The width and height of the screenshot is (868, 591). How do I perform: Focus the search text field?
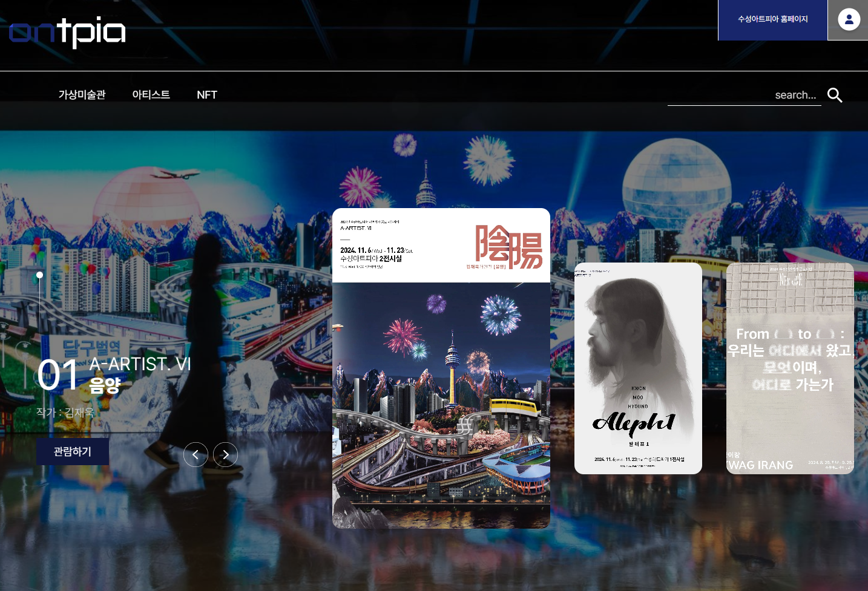pos(744,95)
